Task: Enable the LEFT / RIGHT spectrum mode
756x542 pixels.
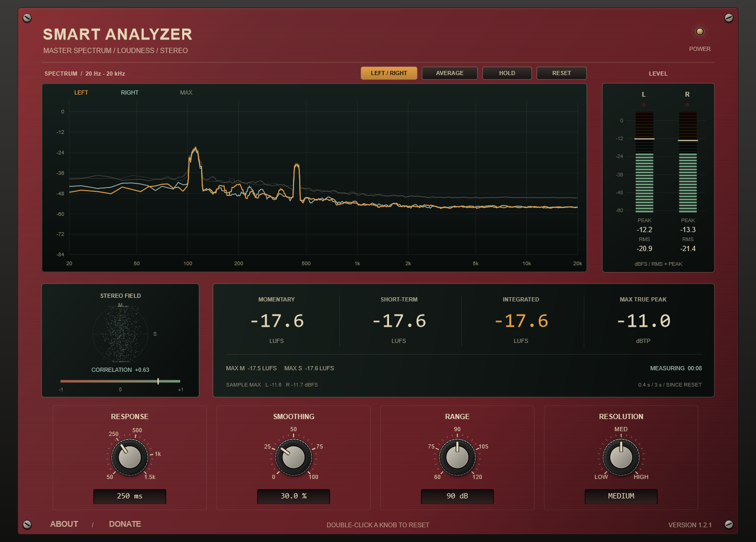Action: [389, 73]
